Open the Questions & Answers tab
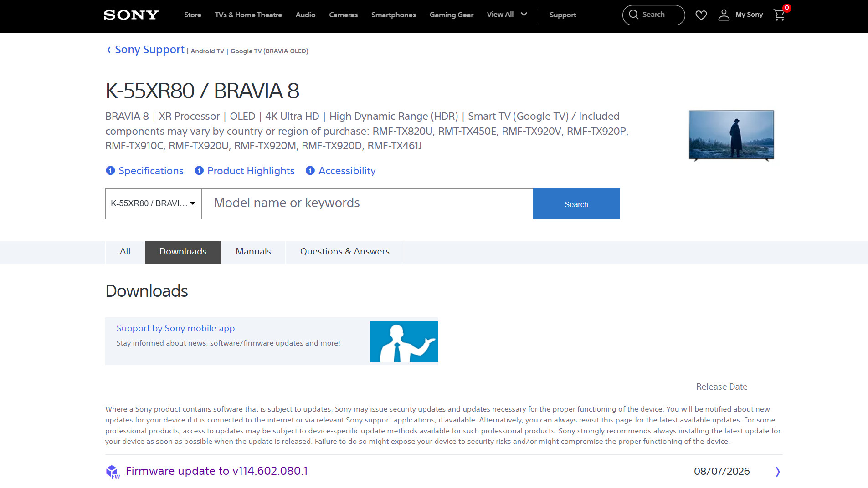 click(345, 252)
